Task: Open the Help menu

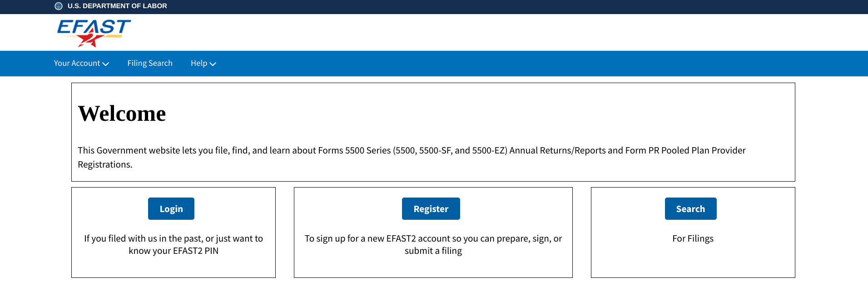Action: click(x=199, y=63)
